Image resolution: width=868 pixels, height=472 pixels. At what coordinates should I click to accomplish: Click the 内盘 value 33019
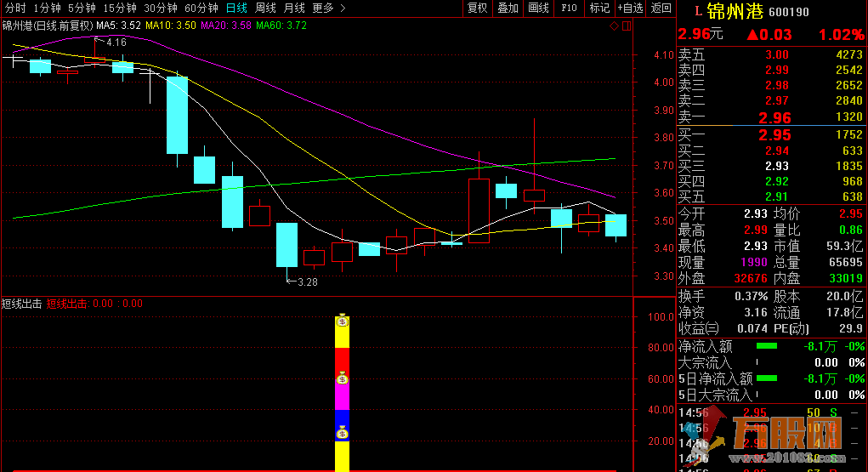pyautogui.click(x=846, y=278)
